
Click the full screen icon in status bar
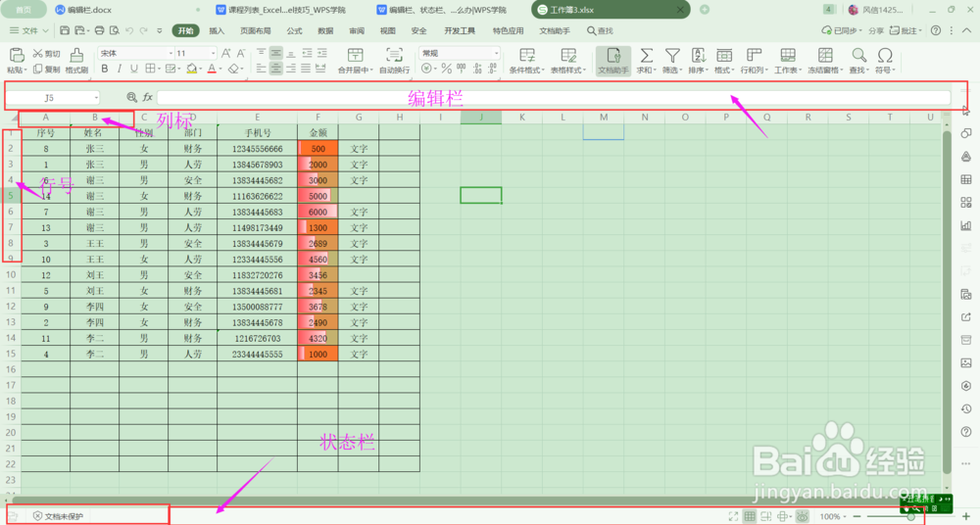pyautogui.click(x=733, y=516)
